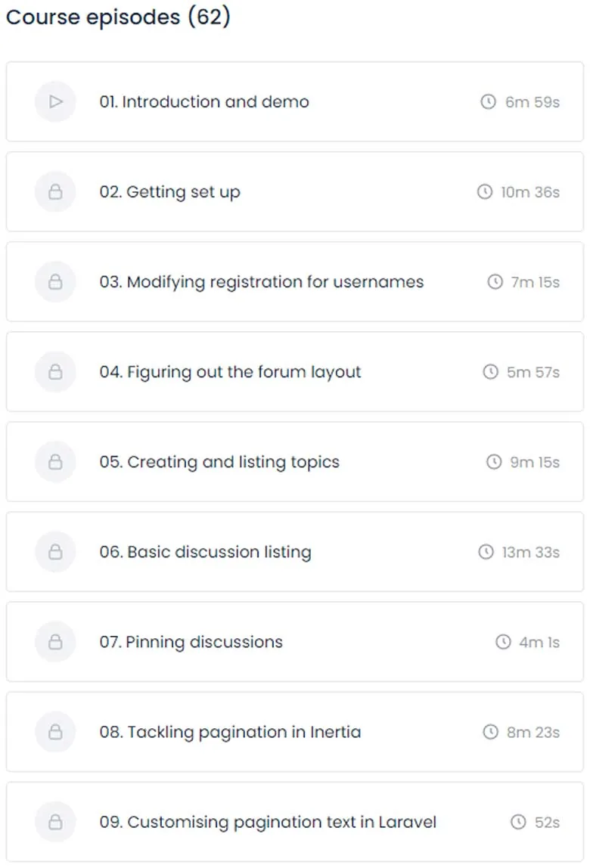Viewport: 590px width, 868px height.
Task: Open episode 01. Introduction and demo
Action: click(x=295, y=102)
